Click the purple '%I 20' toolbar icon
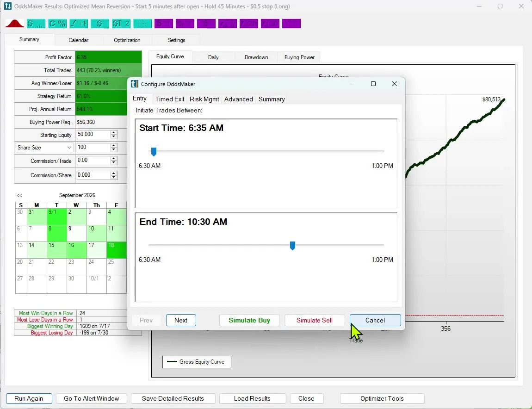 coord(249,24)
